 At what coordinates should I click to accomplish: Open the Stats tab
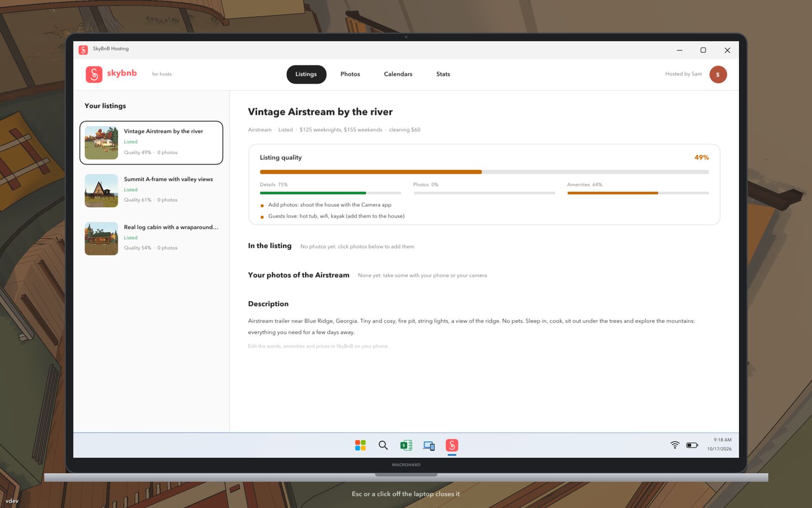tap(443, 74)
